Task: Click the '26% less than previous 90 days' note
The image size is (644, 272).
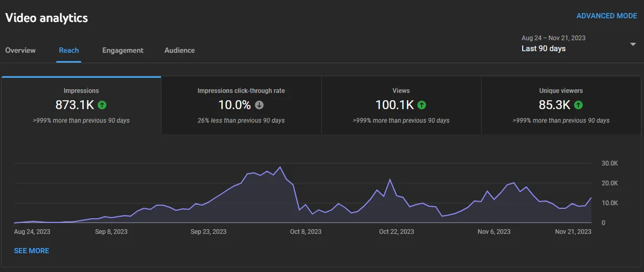Action: click(241, 120)
